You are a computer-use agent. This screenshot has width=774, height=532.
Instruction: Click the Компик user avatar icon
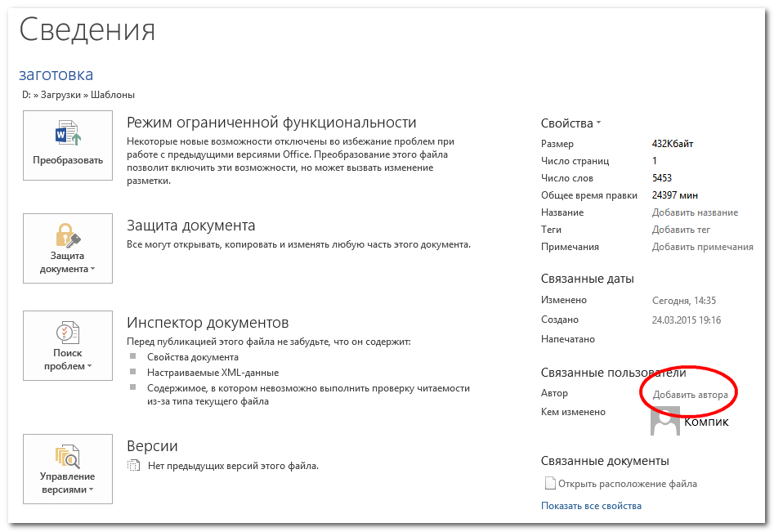click(665, 421)
